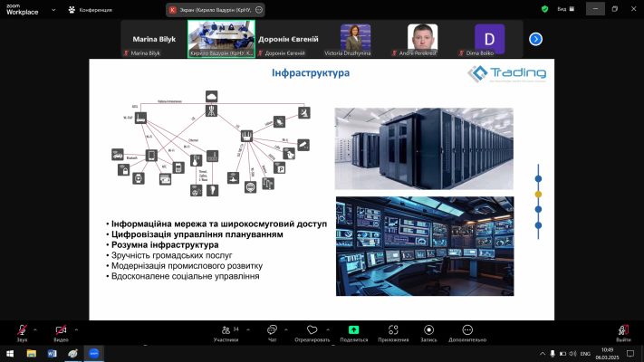Unmute the microphone via Звук button
The height and width of the screenshot is (362, 644).
pyautogui.click(x=22, y=333)
